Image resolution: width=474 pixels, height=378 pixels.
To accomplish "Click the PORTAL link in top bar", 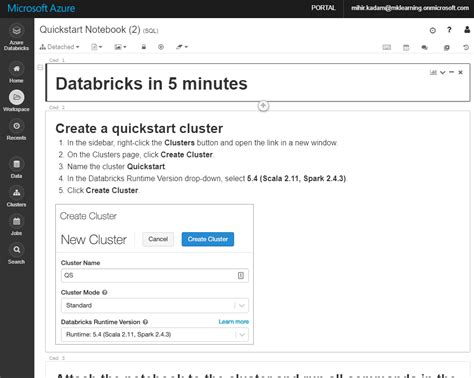I will tap(323, 8).
